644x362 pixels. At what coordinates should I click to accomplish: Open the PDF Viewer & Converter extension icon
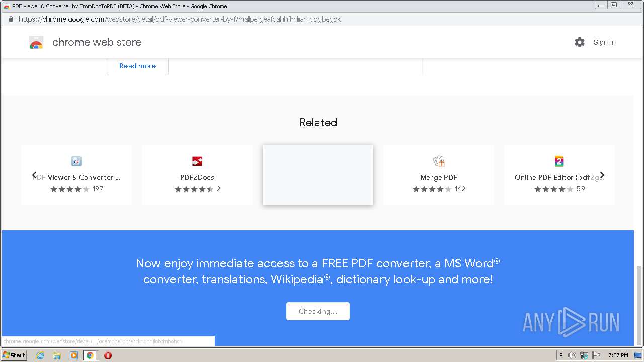point(76,161)
